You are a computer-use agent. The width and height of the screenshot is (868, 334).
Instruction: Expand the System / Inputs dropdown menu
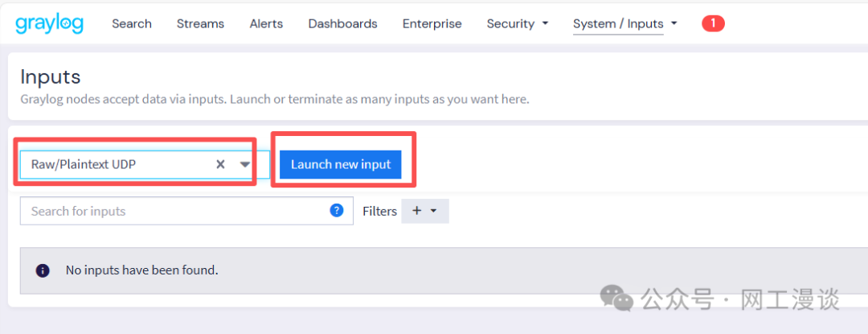click(625, 24)
